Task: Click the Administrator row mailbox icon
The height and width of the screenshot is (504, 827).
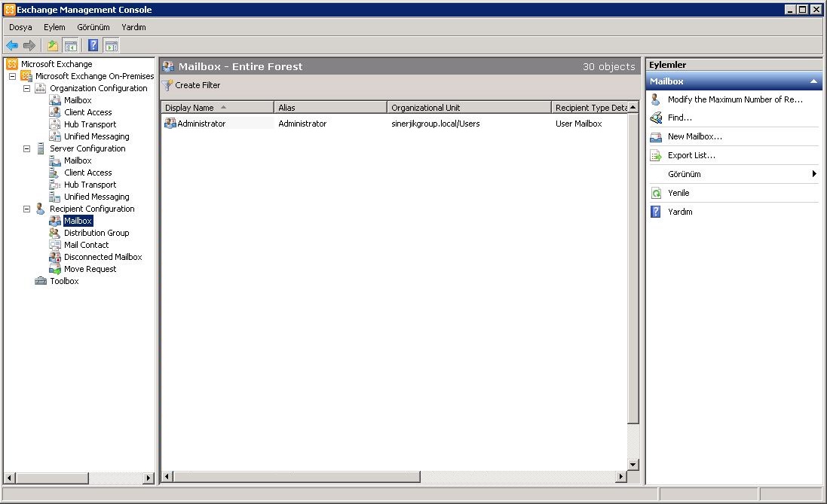Action: coord(170,124)
